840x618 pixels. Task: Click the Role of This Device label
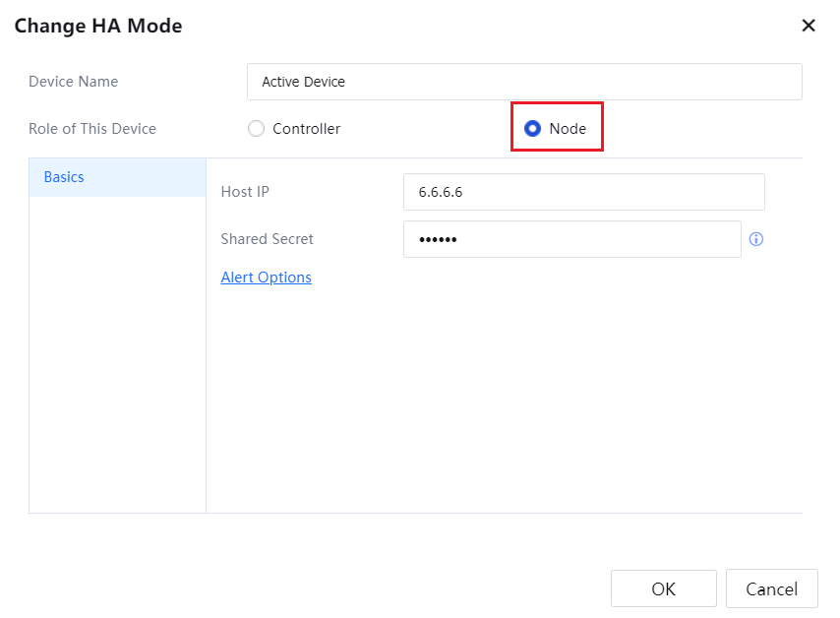click(x=92, y=129)
